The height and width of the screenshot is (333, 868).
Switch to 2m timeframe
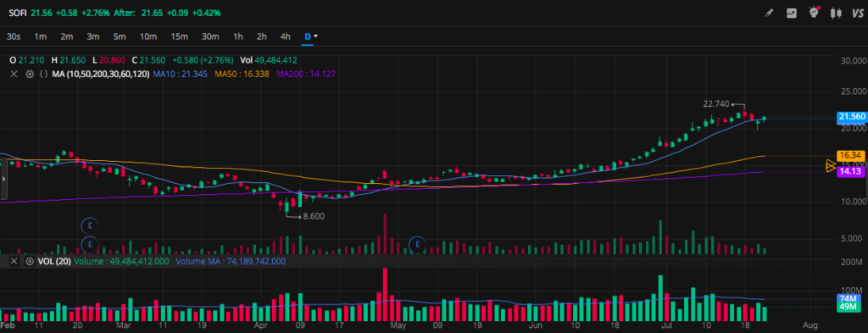point(66,36)
